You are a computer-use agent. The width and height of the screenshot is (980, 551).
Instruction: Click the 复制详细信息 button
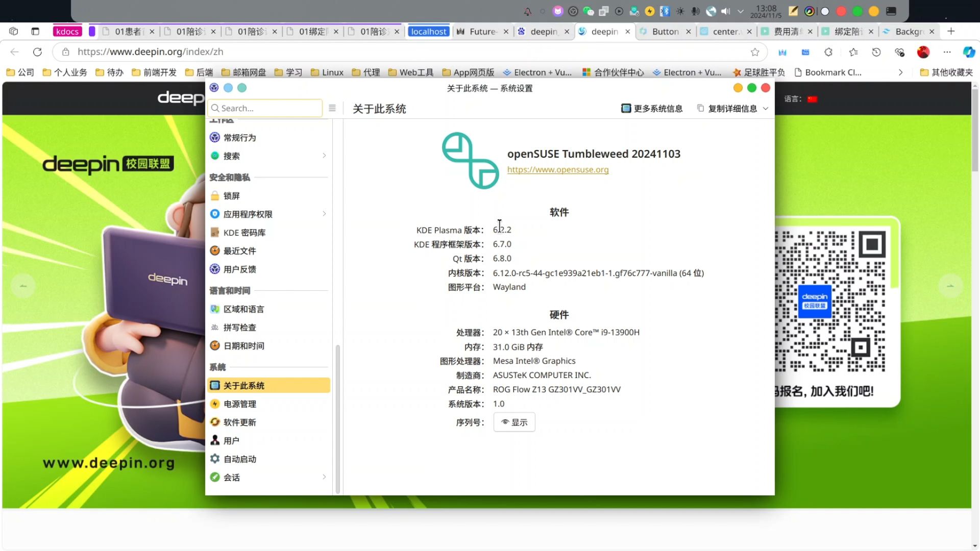pyautogui.click(x=727, y=109)
